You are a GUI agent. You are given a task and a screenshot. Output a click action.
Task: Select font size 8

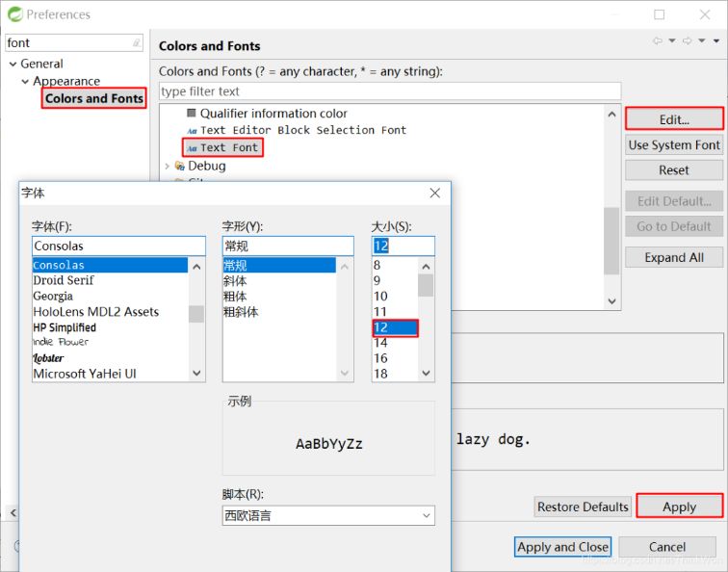point(395,265)
